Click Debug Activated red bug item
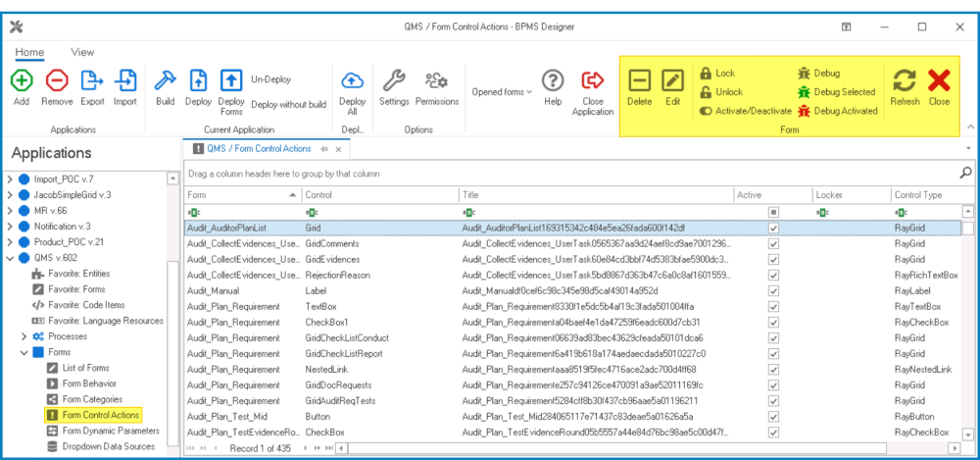This screenshot has height=460, width=980. (x=838, y=111)
